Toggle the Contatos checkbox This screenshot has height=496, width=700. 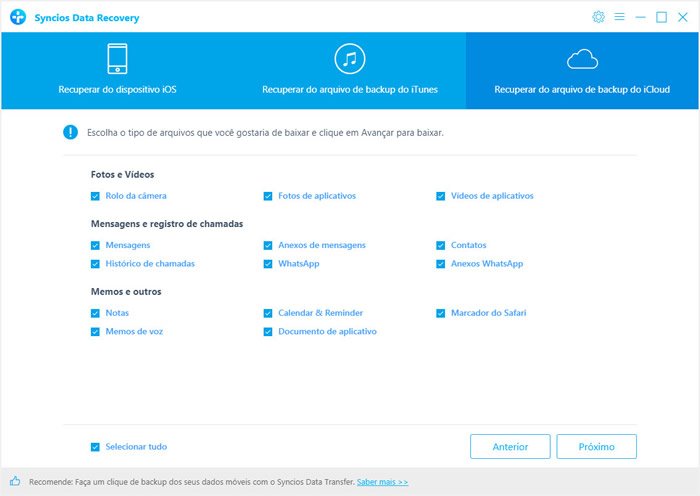pos(441,245)
